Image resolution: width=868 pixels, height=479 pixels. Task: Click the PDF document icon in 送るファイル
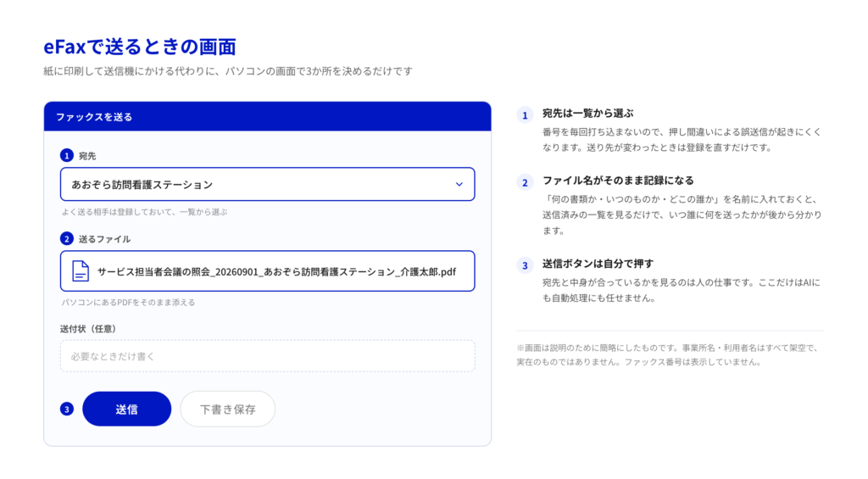pyautogui.click(x=81, y=271)
